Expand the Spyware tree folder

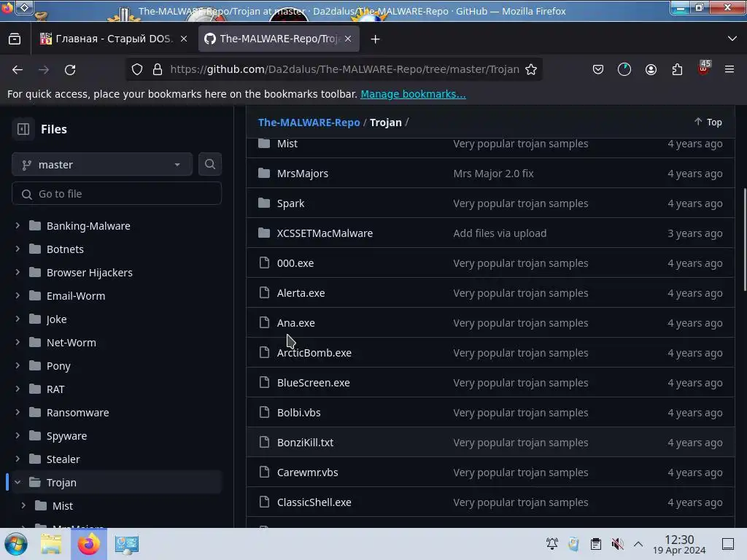pos(18,435)
